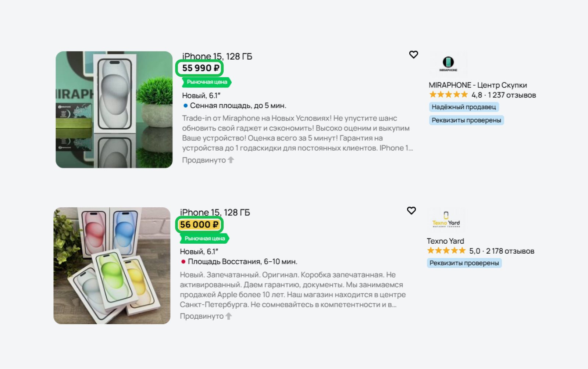This screenshot has width=588, height=369.
Task: Click the promoted arrow icon on second listing
Action: coord(228,316)
